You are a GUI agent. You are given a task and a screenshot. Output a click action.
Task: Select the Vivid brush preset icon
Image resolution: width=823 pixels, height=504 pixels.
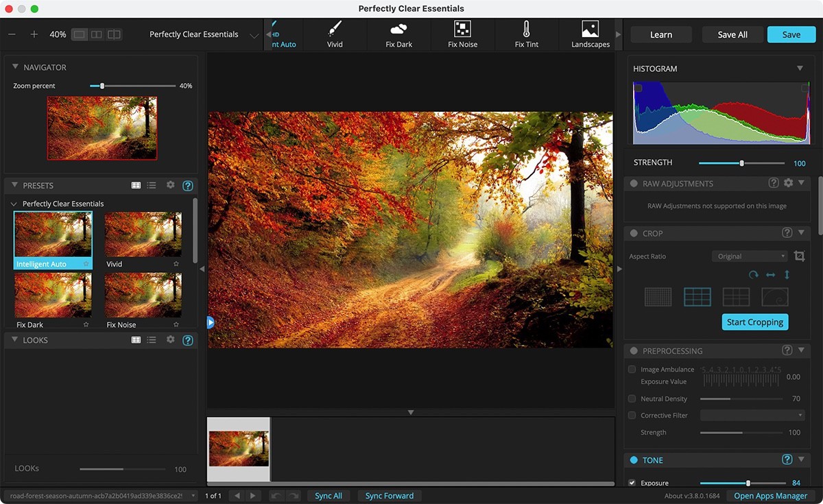(x=335, y=29)
